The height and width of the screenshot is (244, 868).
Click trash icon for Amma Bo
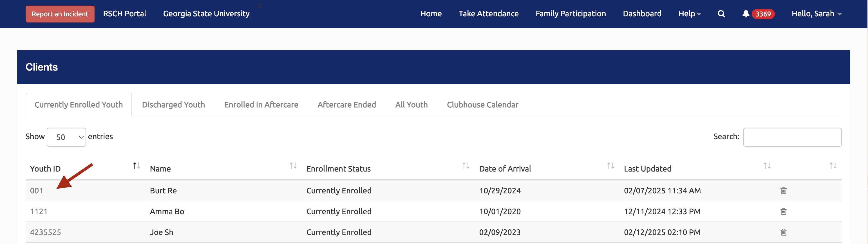click(x=783, y=212)
